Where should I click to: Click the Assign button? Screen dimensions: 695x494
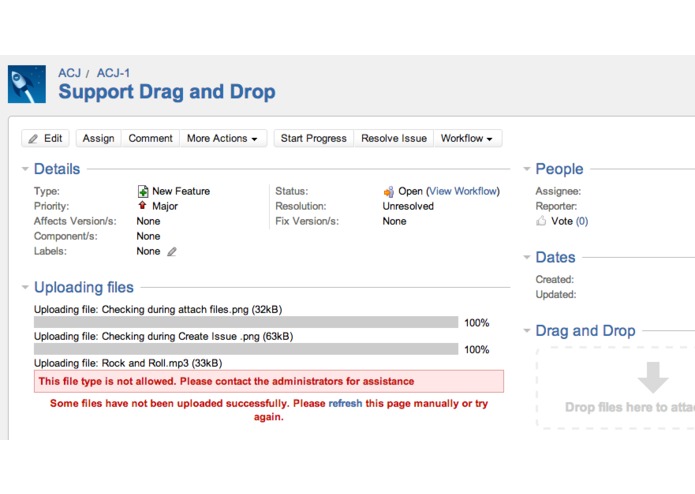pos(98,138)
